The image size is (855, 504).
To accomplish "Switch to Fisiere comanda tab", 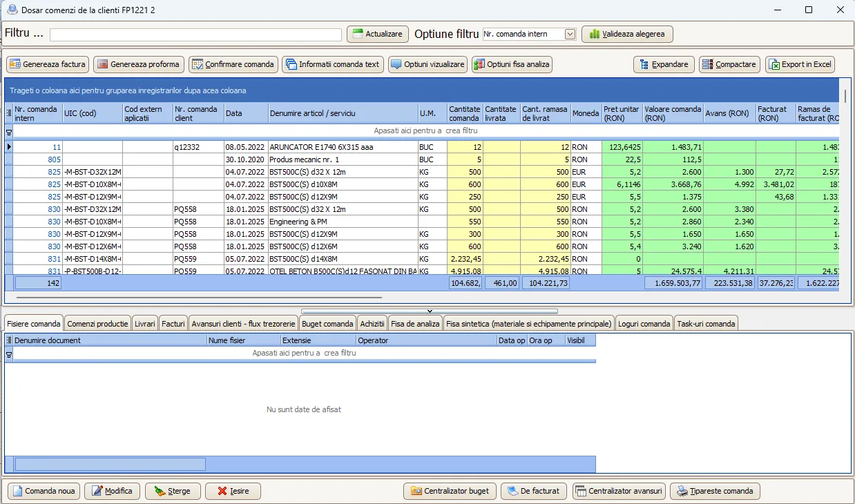I will (34, 323).
